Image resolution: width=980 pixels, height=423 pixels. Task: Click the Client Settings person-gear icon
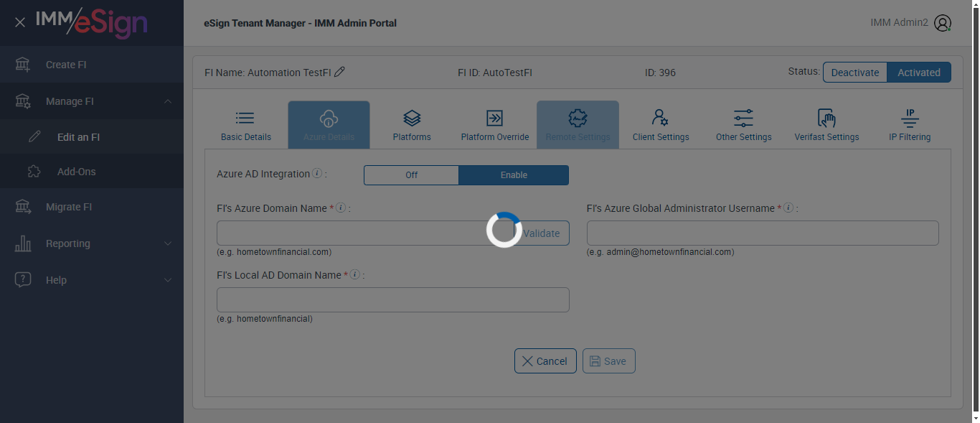660,118
